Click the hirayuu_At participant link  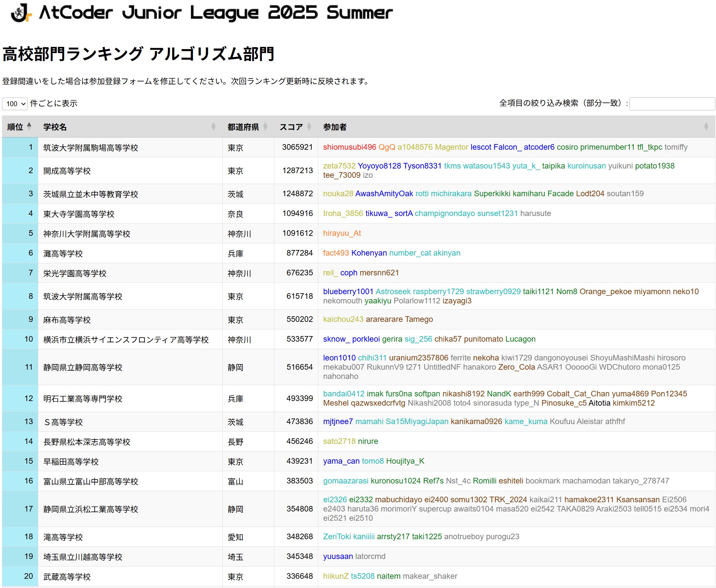pos(342,233)
